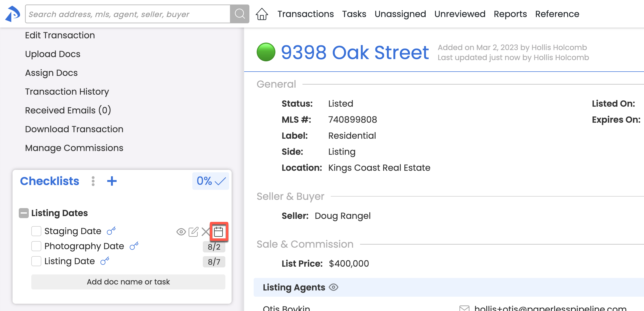Click the Paperless Pipeline logo
Viewport: 644px width, 311px height.
click(13, 14)
